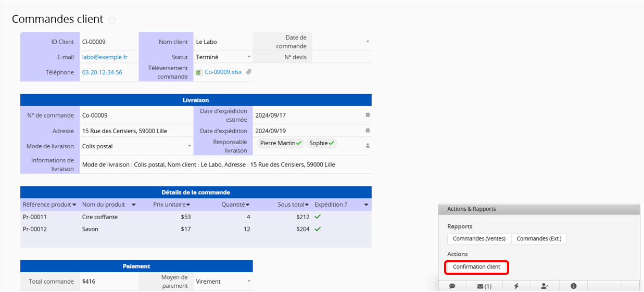Expand the Moyen de paiement dropdown
Image resolution: width=644 pixels, height=292 pixels.
249,281
